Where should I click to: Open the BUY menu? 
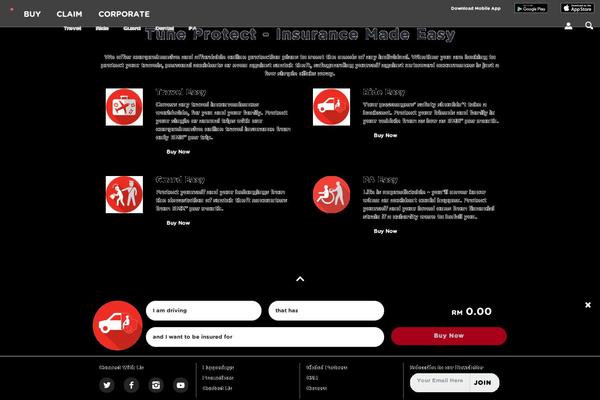[32, 14]
